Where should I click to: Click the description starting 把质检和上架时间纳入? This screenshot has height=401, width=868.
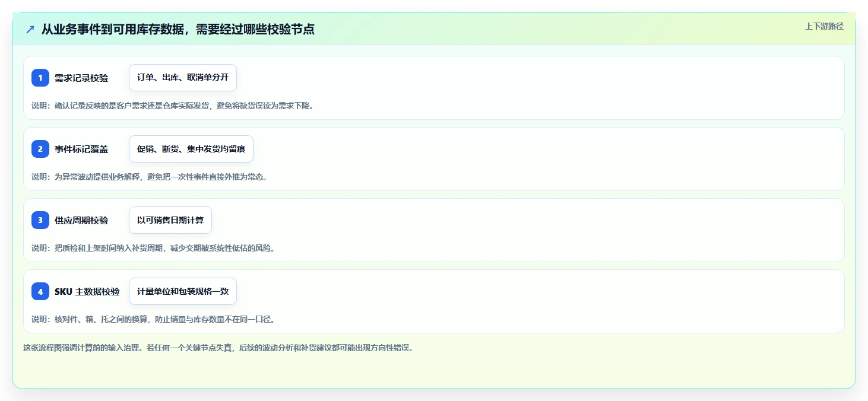point(153,248)
